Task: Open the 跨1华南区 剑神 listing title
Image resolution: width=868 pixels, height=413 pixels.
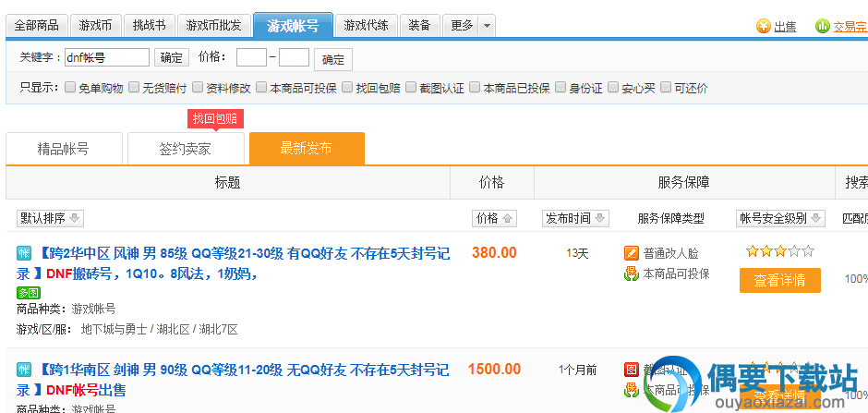Action: (x=234, y=380)
